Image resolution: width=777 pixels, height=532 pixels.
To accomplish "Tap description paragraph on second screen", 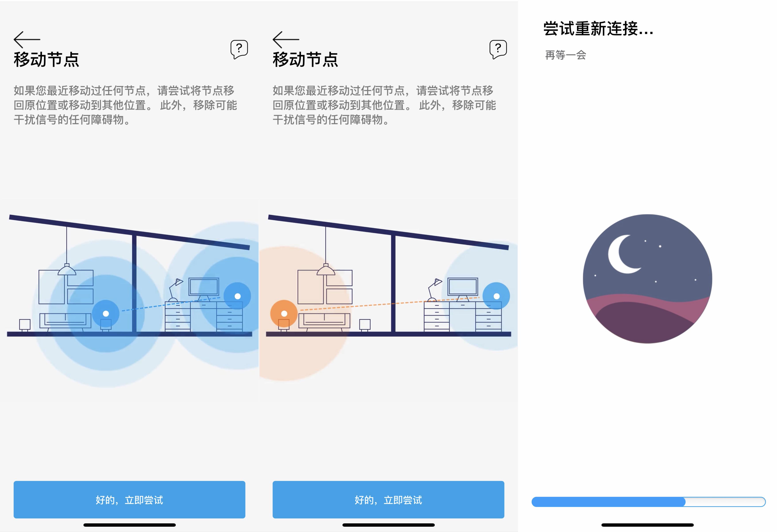I will tap(384, 105).
